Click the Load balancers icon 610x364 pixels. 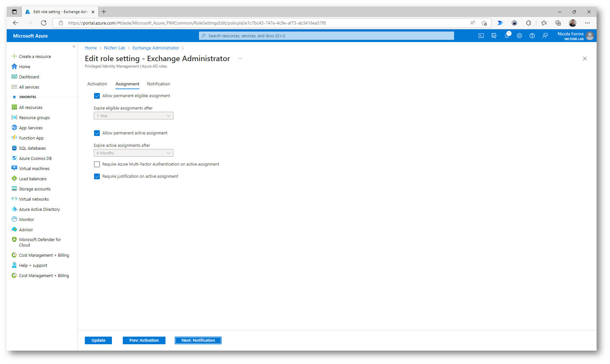coord(14,179)
